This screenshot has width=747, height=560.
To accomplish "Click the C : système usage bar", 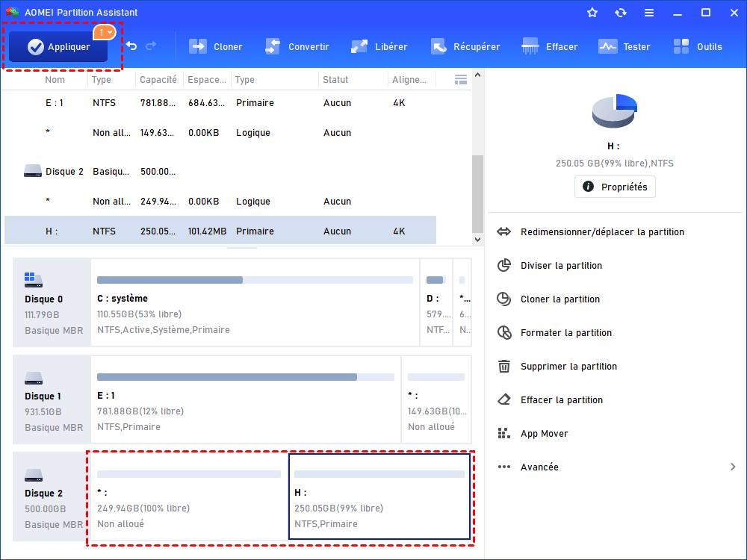I will click(x=255, y=280).
